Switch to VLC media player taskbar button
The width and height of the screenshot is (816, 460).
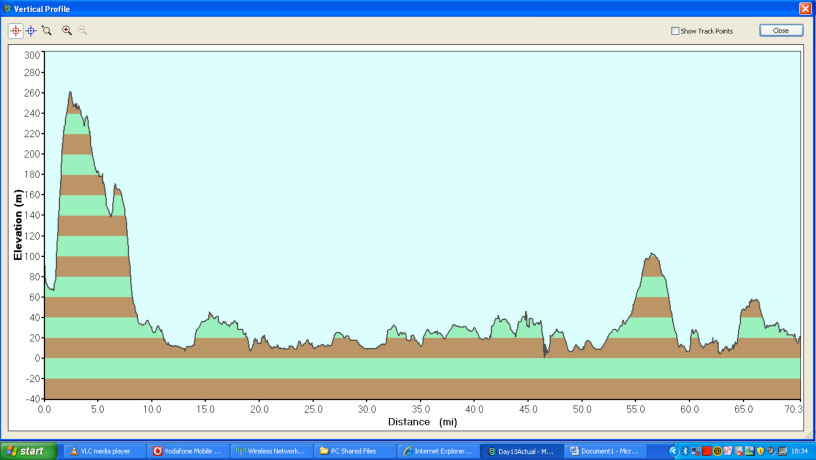(104, 451)
